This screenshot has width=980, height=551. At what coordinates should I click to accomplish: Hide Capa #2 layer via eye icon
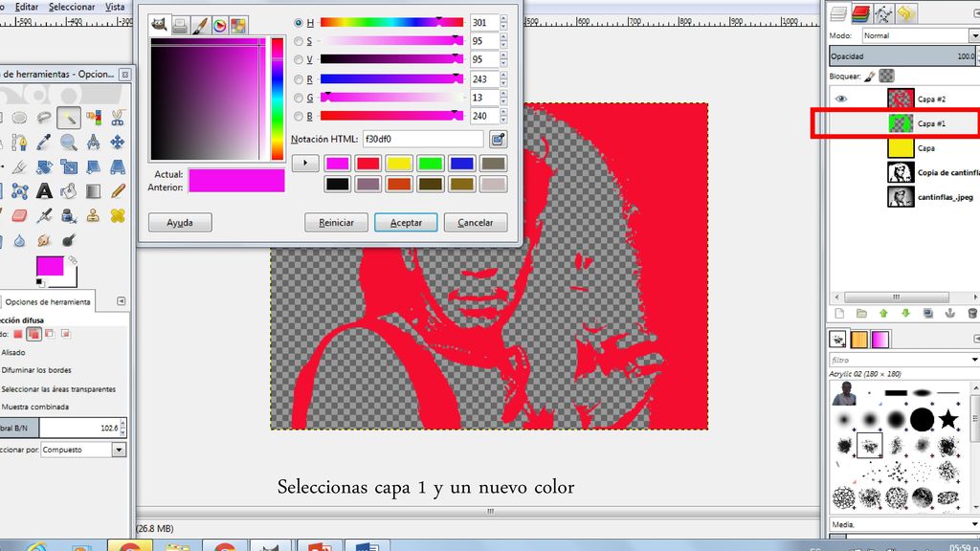[x=840, y=99]
